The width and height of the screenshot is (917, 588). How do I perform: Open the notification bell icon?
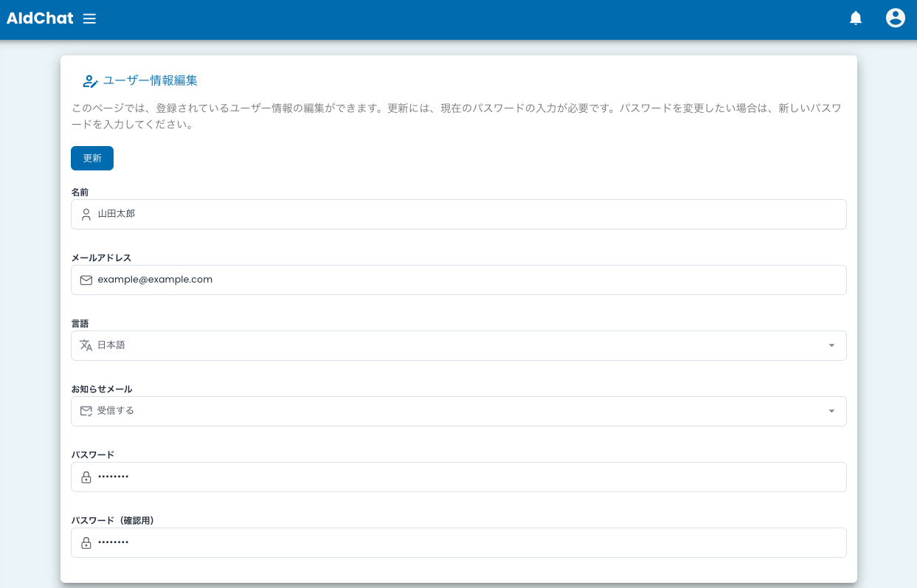855,18
